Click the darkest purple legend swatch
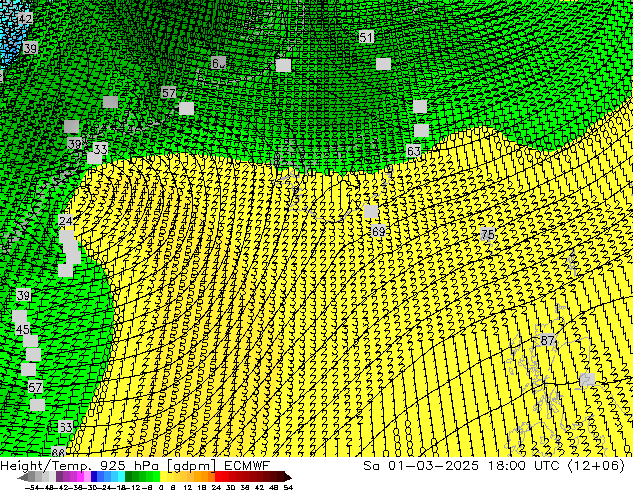 (59, 476)
